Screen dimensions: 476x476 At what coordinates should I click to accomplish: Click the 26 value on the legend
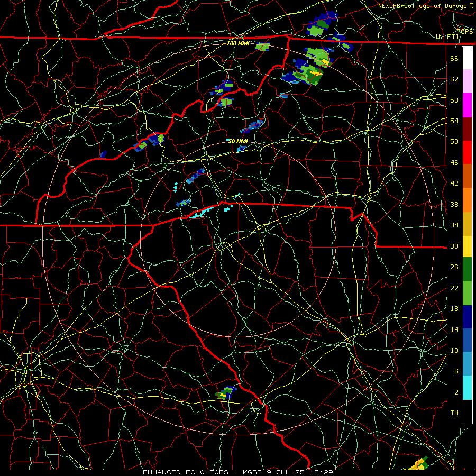click(x=454, y=267)
